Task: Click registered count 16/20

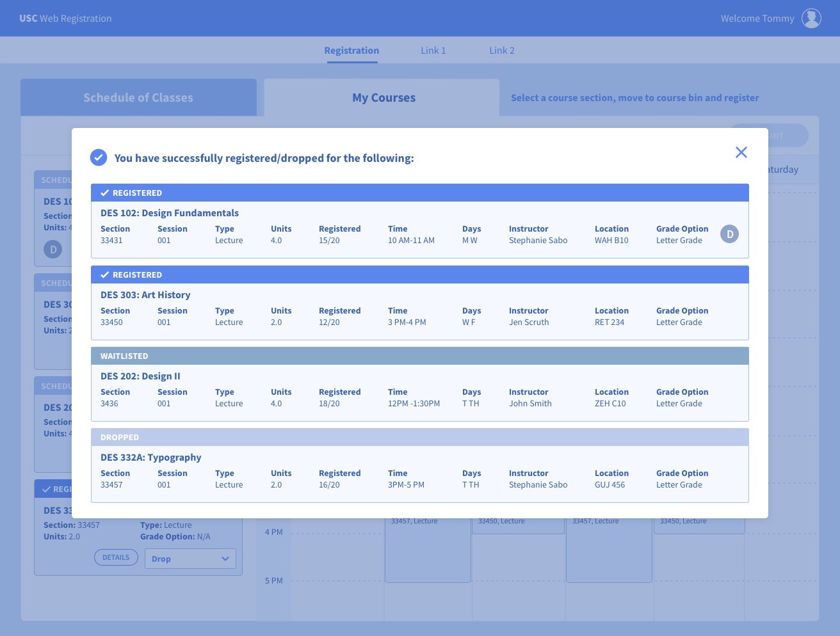Action: coord(329,485)
